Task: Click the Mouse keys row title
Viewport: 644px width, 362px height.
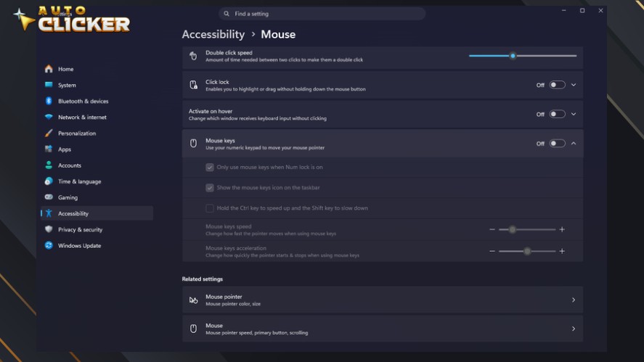Action: 220,140
